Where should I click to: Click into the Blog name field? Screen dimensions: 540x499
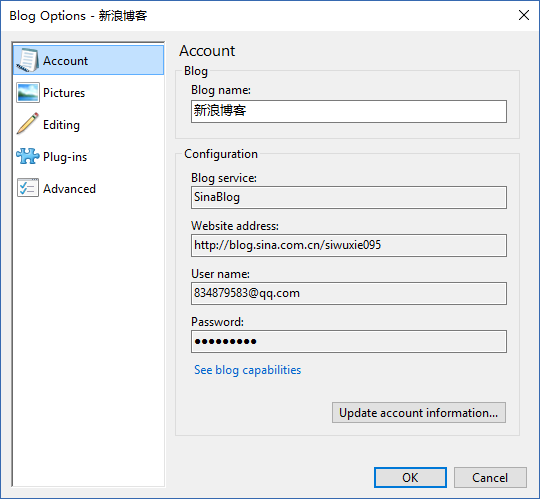[x=349, y=111]
